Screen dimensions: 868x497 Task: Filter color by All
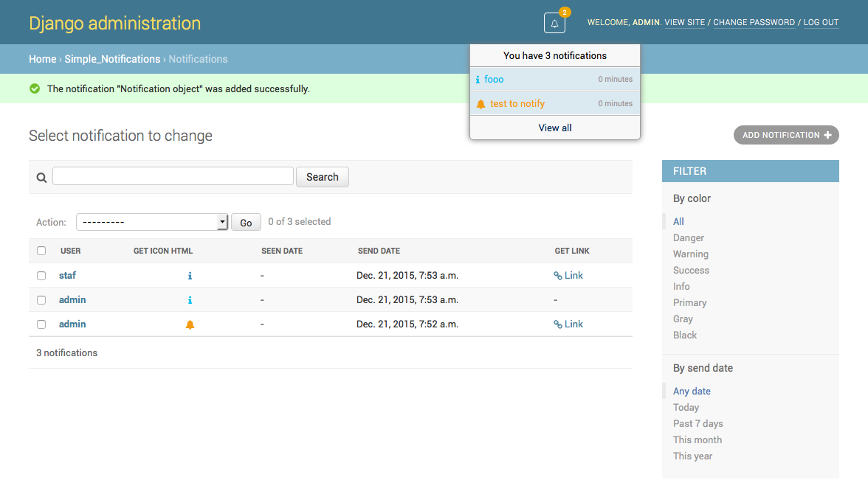pyautogui.click(x=679, y=221)
